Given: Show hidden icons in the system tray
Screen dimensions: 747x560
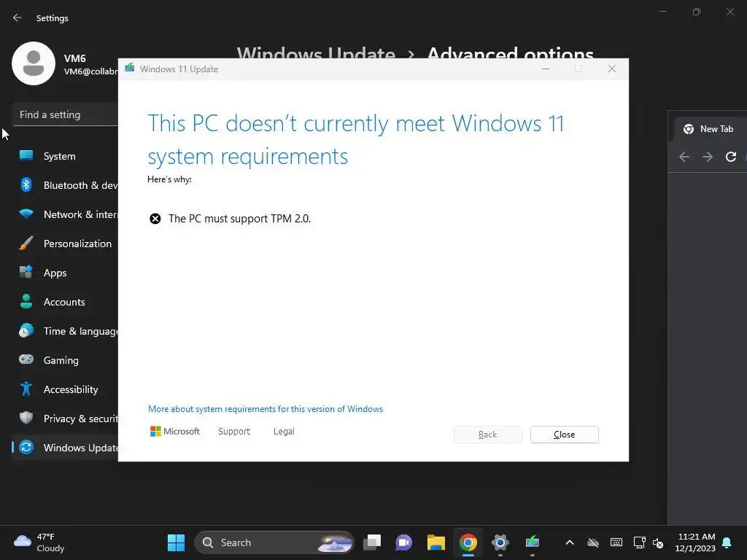Looking at the screenshot, I should [x=569, y=542].
